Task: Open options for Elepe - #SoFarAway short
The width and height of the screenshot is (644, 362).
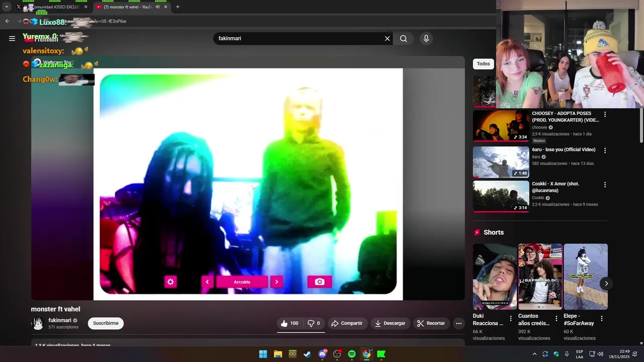Action: pyautogui.click(x=601, y=319)
